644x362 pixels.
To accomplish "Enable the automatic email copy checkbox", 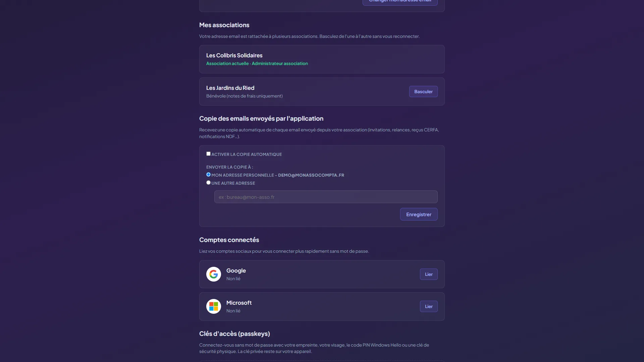I will click(208, 154).
